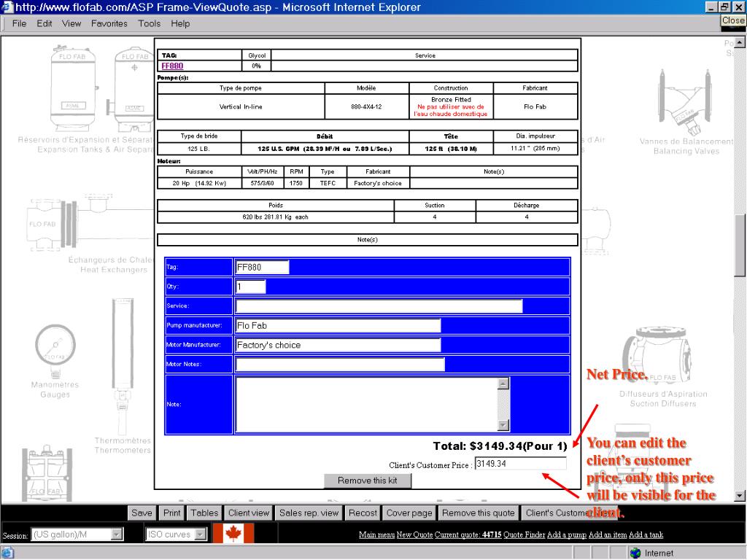Click the Vertical In-line pump type cell
The width and height of the screenshot is (747, 560).
coord(241,106)
